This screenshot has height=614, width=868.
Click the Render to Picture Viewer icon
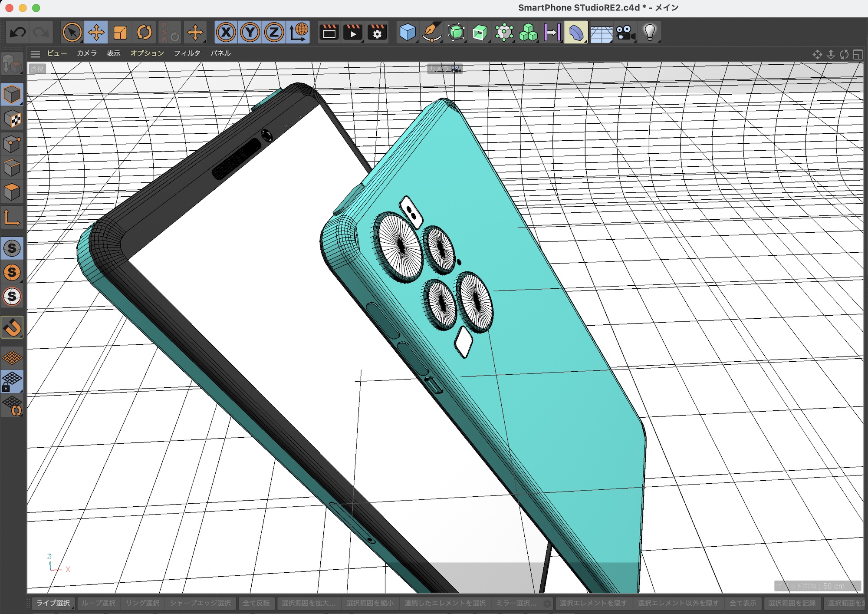(353, 32)
